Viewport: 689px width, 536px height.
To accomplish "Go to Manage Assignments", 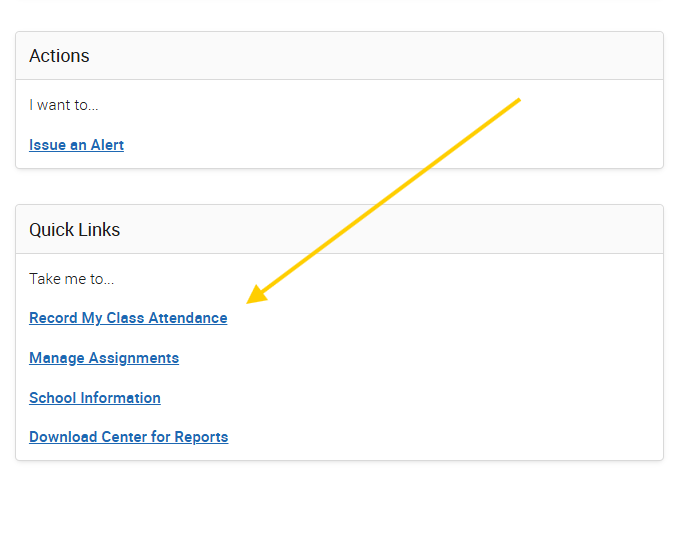I will pyautogui.click(x=104, y=358).
